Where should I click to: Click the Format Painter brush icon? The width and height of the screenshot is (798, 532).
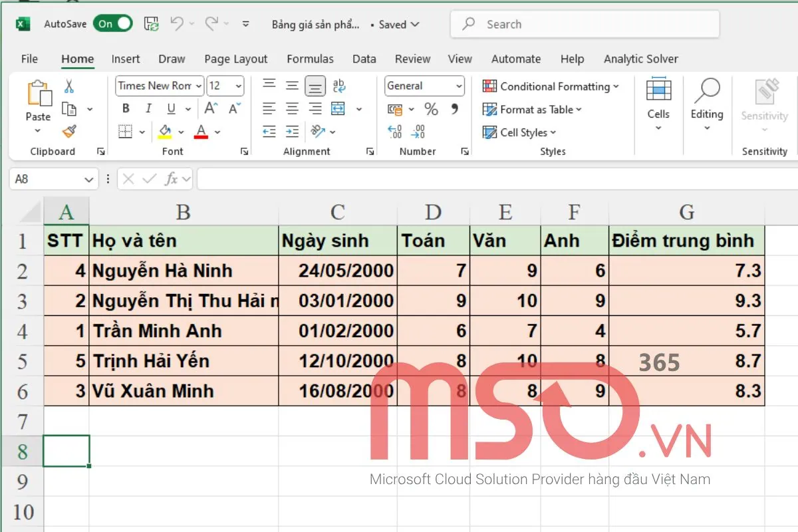point(68,131)
